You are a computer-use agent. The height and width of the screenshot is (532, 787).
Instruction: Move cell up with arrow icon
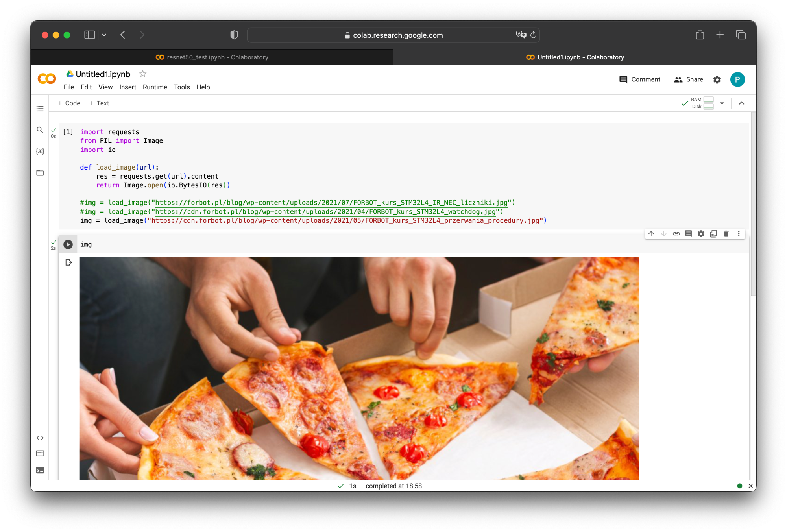click(651, 234)
